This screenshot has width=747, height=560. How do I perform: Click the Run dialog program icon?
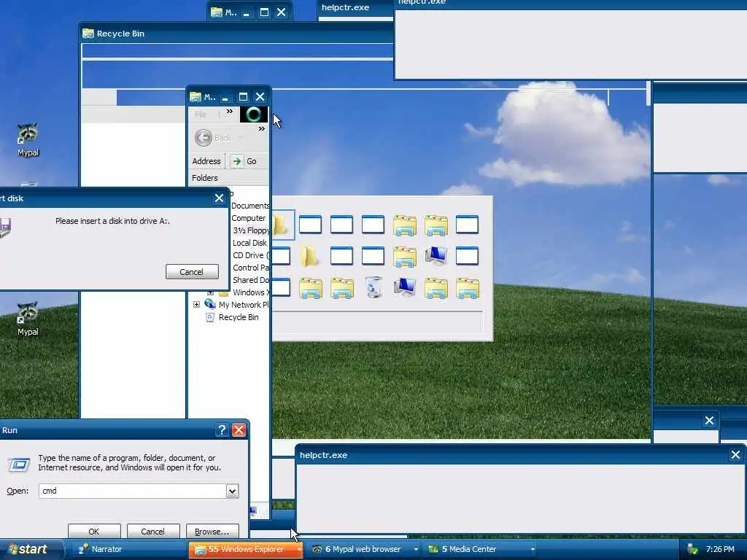(18, 464)
